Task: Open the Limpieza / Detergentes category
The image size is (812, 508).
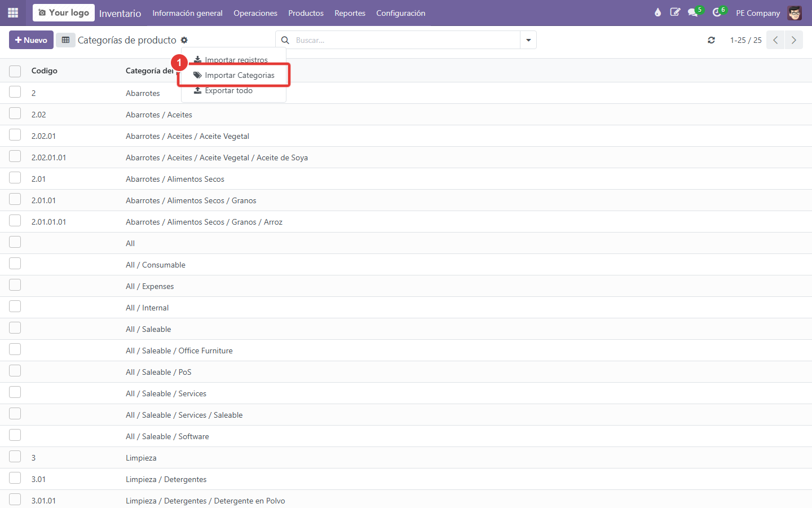Action: (166, 479)
